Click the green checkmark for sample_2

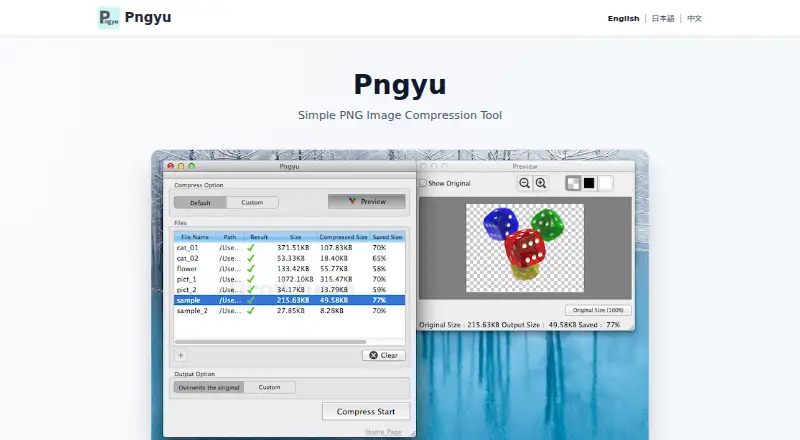251,310
